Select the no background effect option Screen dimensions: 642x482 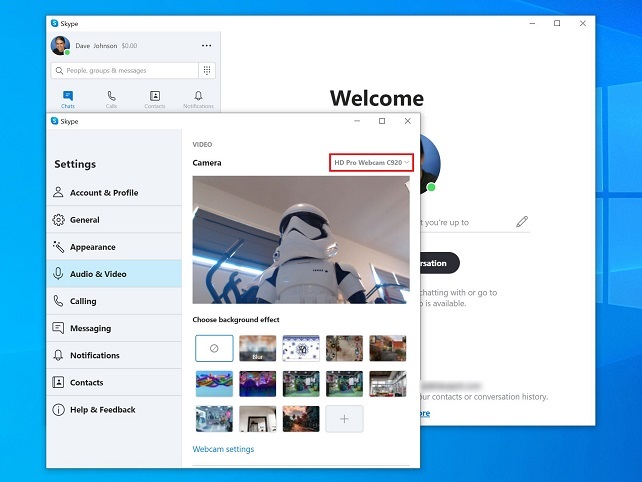[214, 348]
